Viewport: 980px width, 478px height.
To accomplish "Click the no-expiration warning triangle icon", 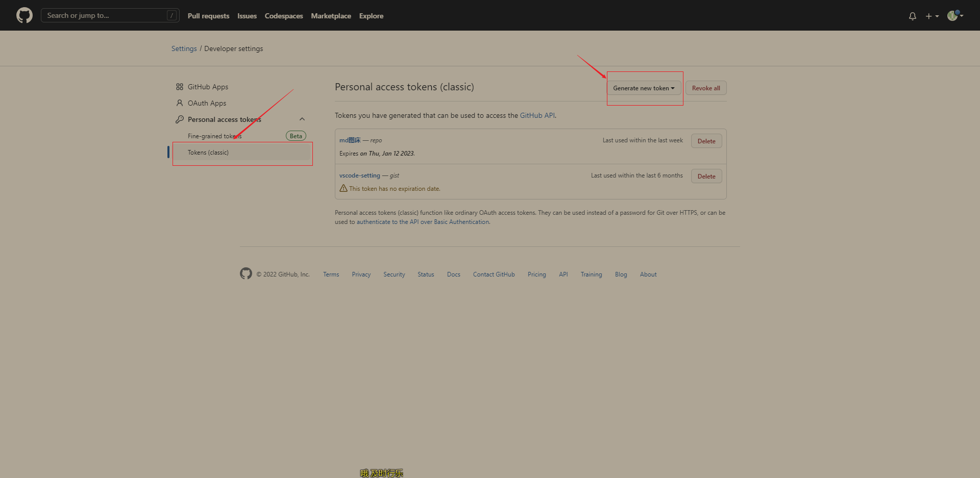I will click(x=344, y=188).
